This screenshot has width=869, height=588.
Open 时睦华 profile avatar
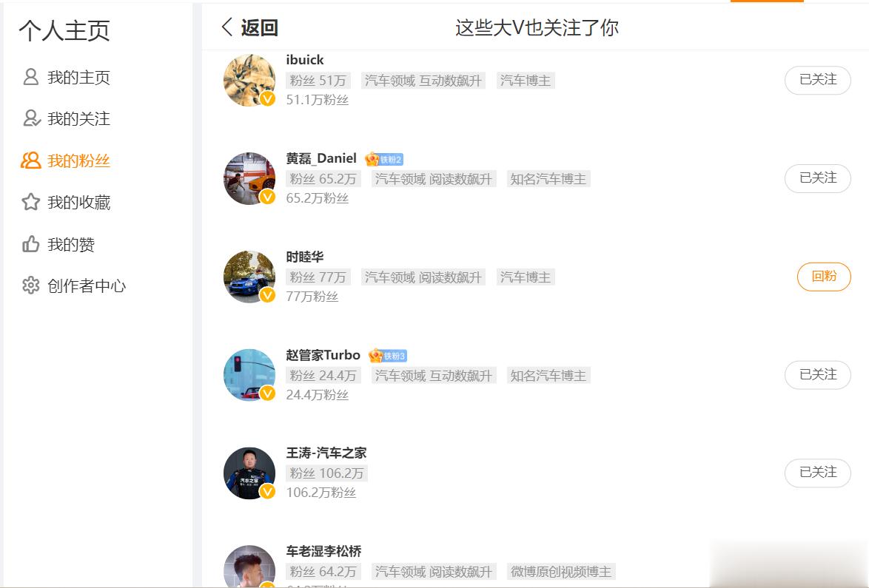pyautogui.click(x=249, y=277)
